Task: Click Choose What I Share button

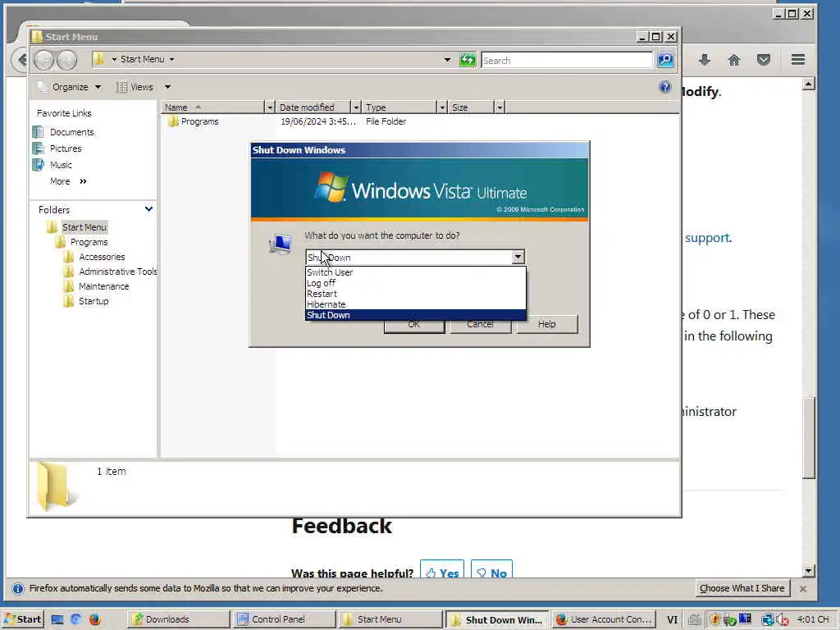Action: coord(742,588)
